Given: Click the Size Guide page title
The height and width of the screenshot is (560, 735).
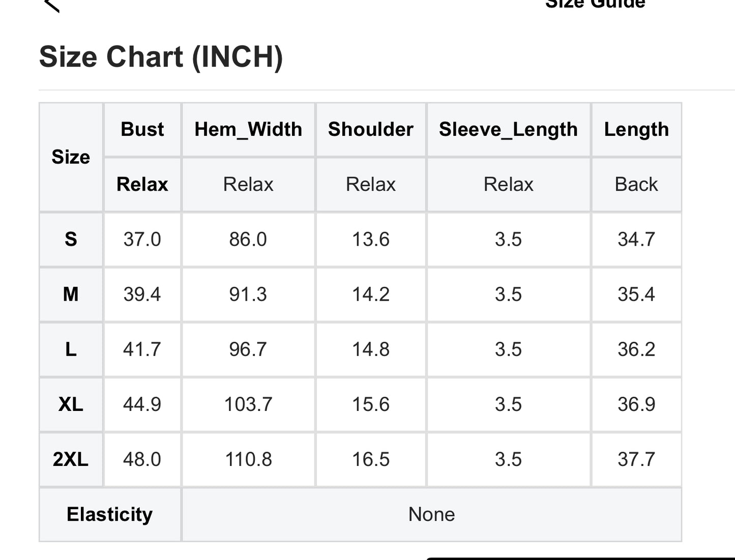Looking at the screenshot, I should coord(595,4).
